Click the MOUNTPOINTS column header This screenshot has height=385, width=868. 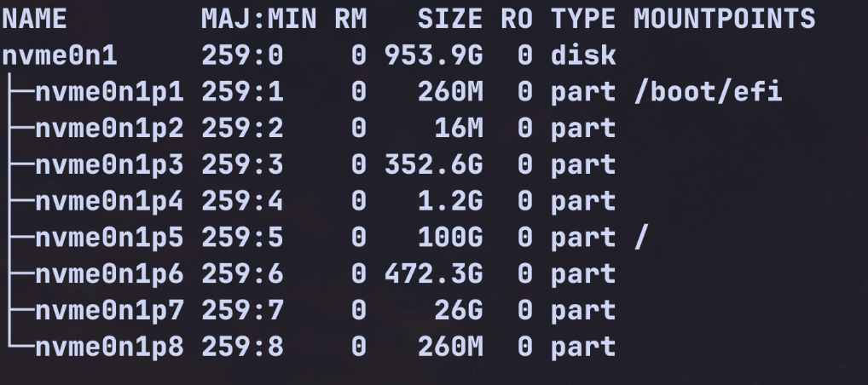(723, 19)
